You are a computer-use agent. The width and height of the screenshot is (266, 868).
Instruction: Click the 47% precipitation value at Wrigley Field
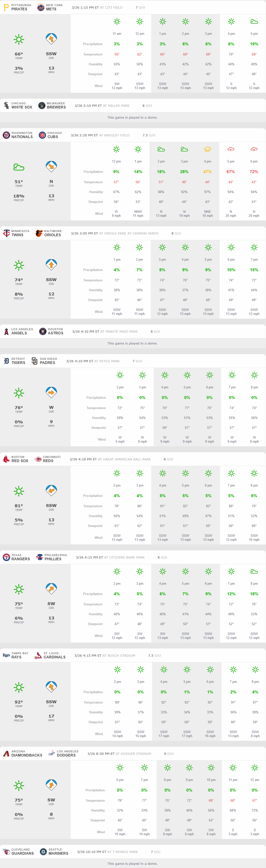click(207, 172)
